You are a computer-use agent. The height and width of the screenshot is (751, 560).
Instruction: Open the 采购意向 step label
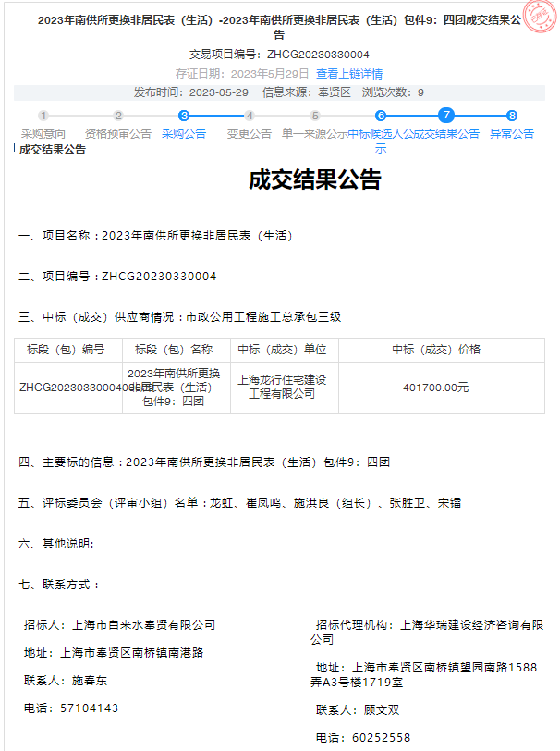point(43,133)
